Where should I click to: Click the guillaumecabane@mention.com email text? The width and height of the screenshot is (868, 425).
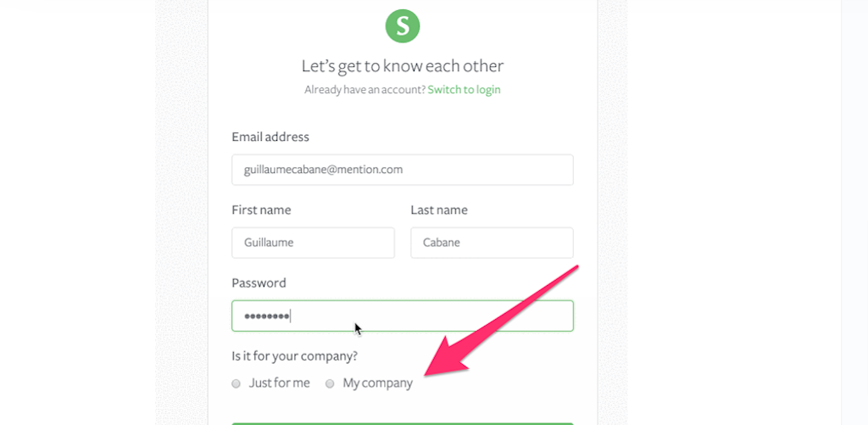323,170
